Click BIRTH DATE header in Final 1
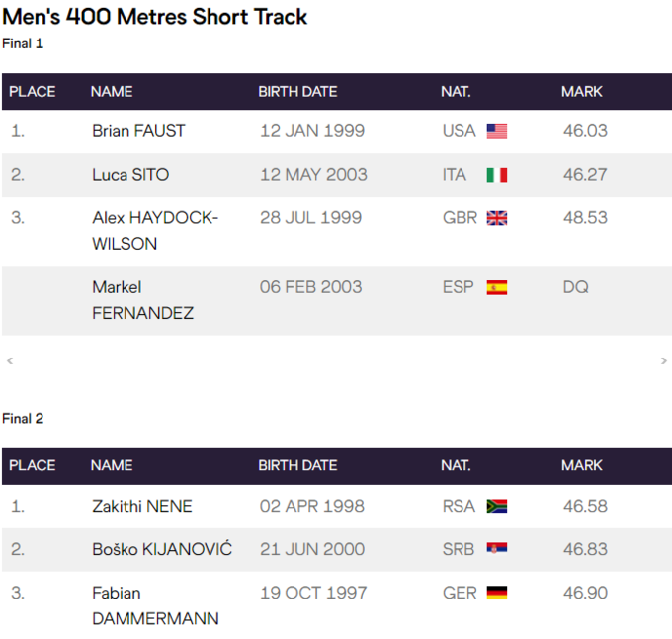 pyautogui.click(x=297, y=92)
